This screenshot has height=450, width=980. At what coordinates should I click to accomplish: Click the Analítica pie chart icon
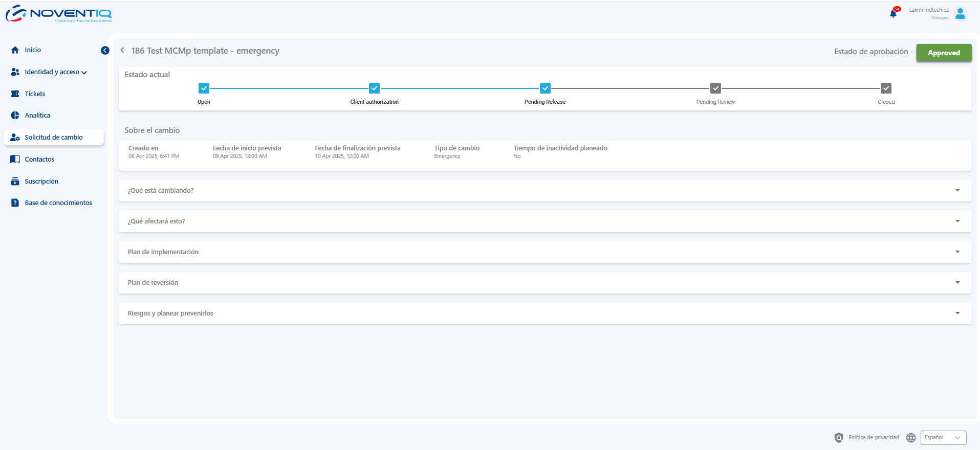[x=15, y=116]
